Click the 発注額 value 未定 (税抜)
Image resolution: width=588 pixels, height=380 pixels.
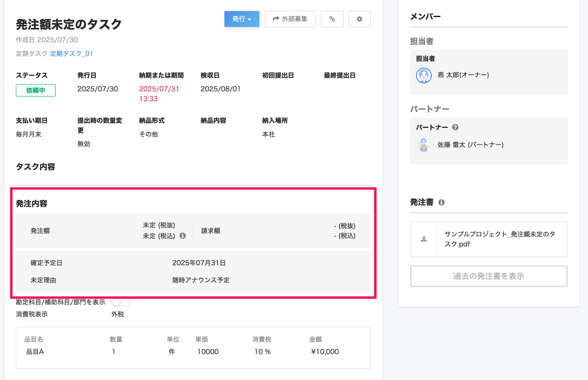click(159, 225)
